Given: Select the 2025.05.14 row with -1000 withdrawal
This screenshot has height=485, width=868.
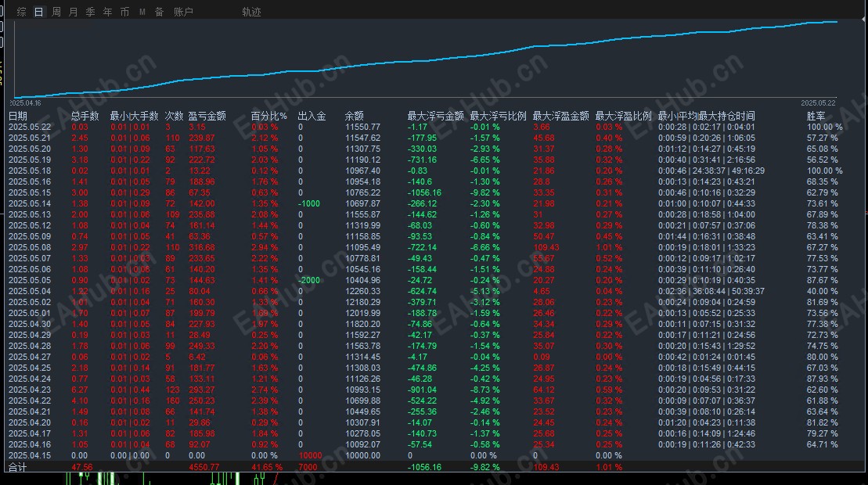Looking at the screenshot, I should (x=427, y=203).
